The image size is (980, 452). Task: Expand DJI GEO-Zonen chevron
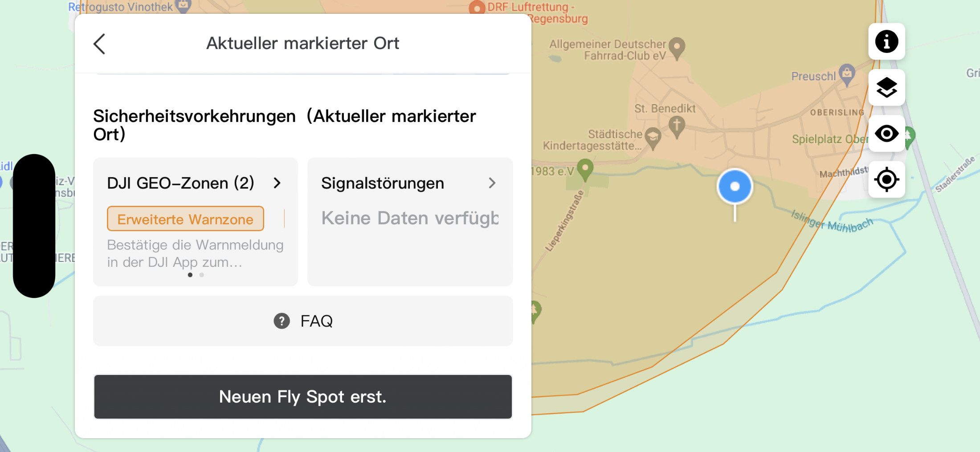[x=277, y=183]
